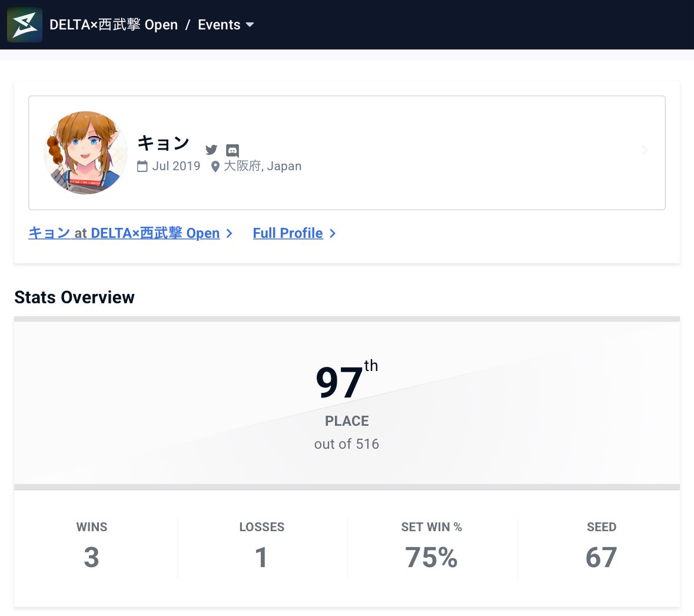This screenshot has width=694, height=616.
Task: Open the Full Profile link
Action: 288,233
